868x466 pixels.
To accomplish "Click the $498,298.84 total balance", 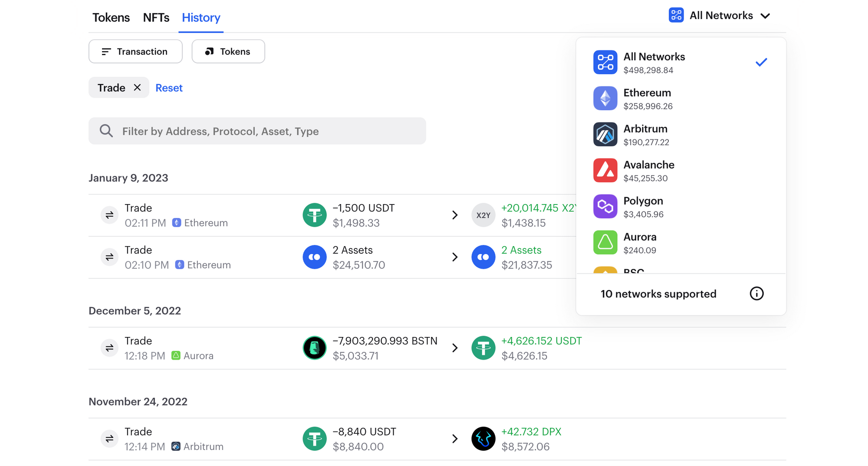I will coord(648,70).
